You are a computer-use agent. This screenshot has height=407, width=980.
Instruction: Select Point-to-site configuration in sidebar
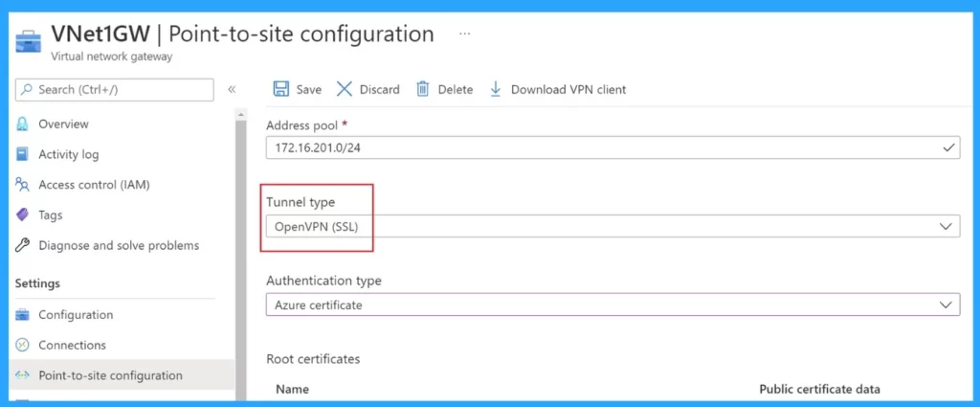[122, 375]
